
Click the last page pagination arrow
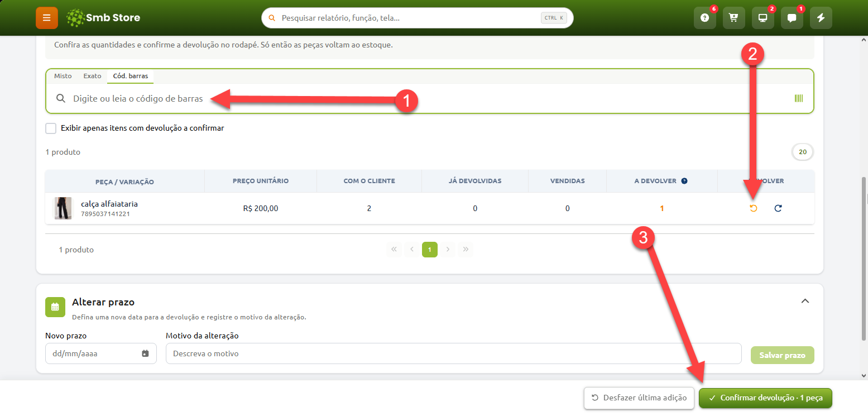466,250
